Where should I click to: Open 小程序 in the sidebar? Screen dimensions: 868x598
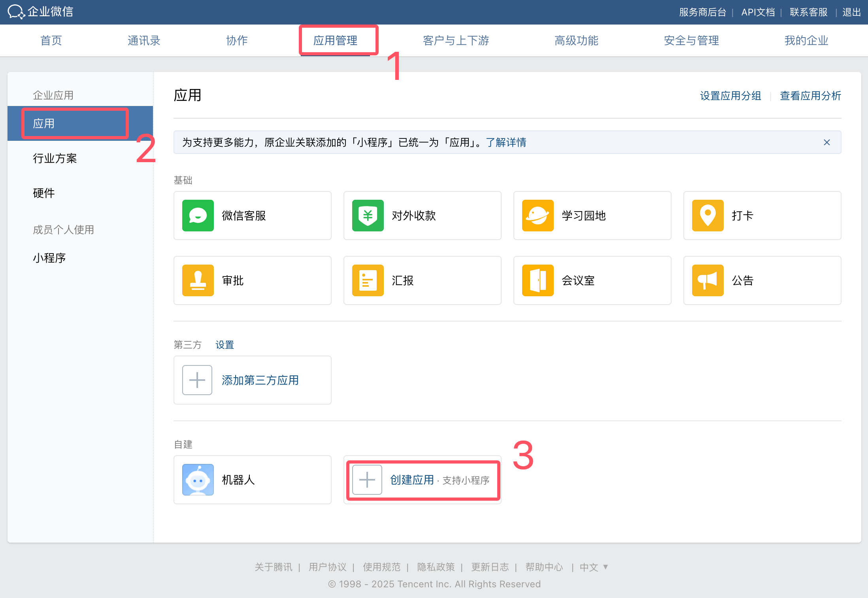49,258
